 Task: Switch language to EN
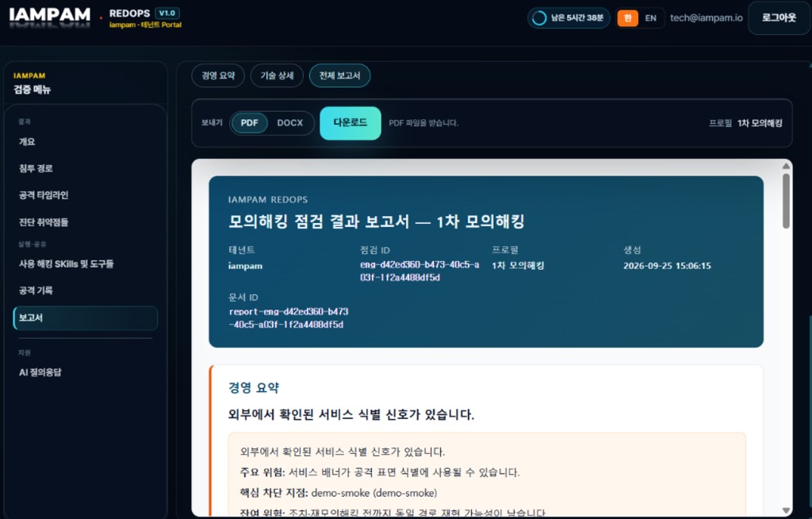pyautogui.click(x=651, y=18)
